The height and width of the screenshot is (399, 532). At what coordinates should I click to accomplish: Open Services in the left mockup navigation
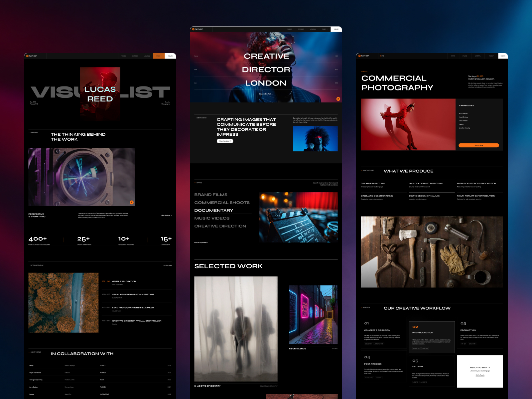click(x=135, y=56)
